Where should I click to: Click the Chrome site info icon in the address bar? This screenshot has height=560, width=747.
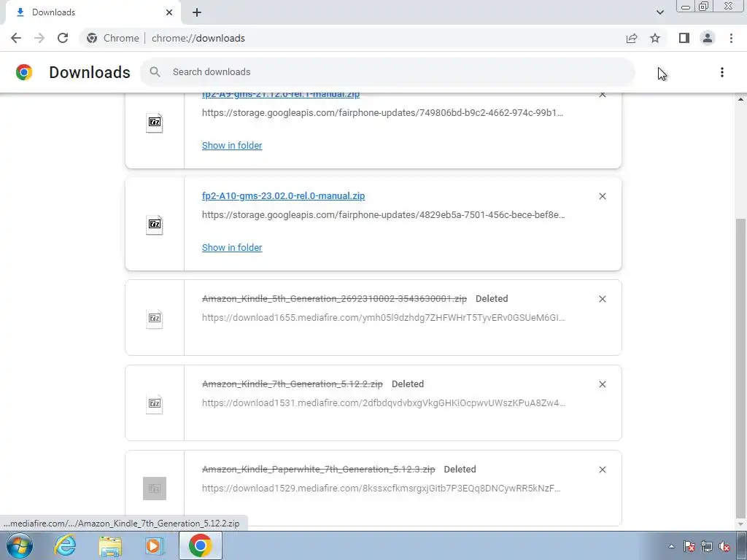coord(92,38)
